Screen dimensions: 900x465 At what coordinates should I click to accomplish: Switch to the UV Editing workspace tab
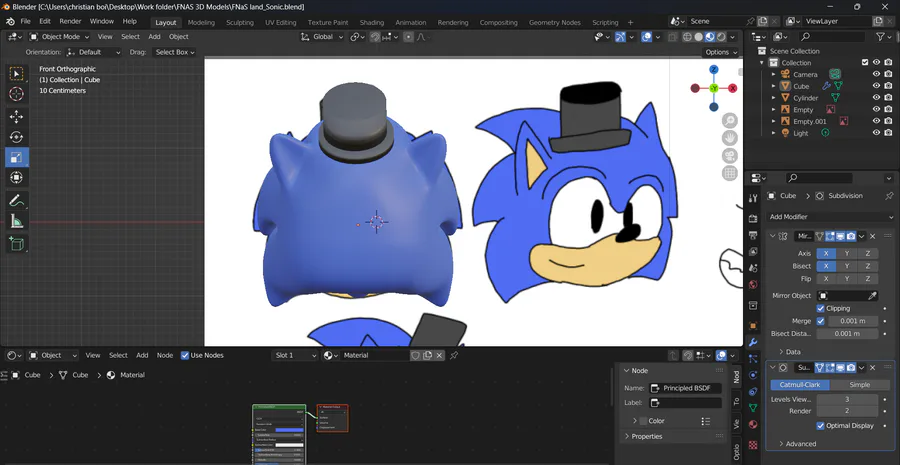[x=280, y=22]
